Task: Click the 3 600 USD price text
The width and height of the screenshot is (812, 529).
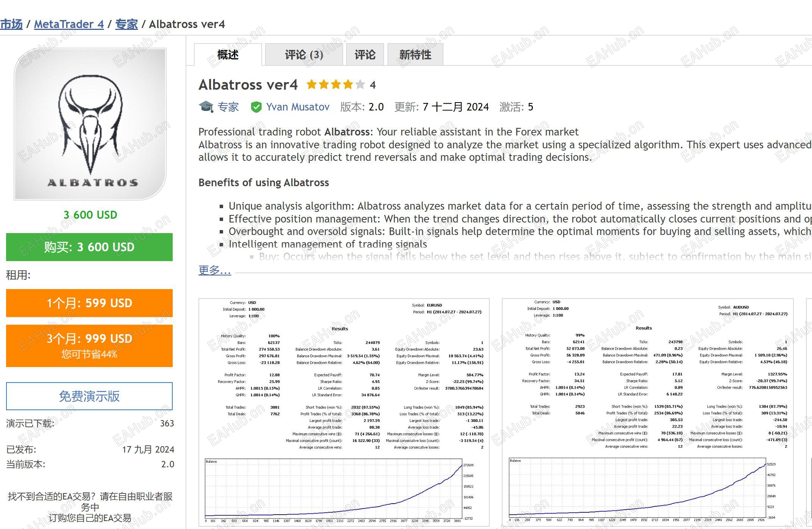Action: (90, 215)
